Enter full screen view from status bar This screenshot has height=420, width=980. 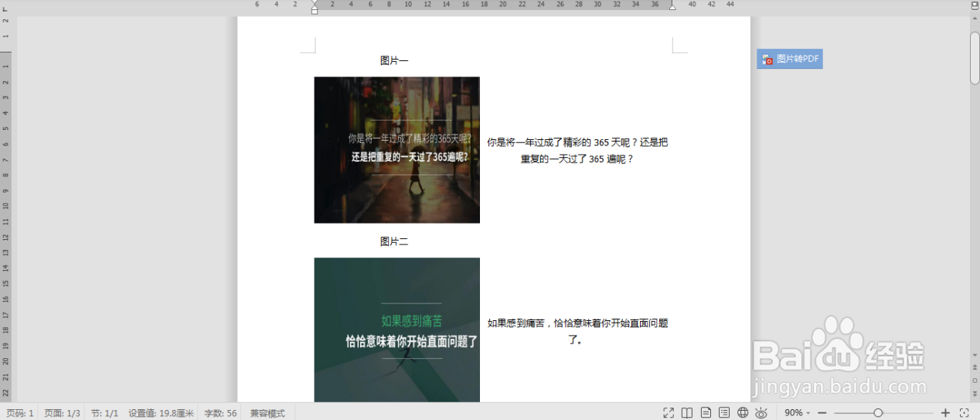pos(669,413)
